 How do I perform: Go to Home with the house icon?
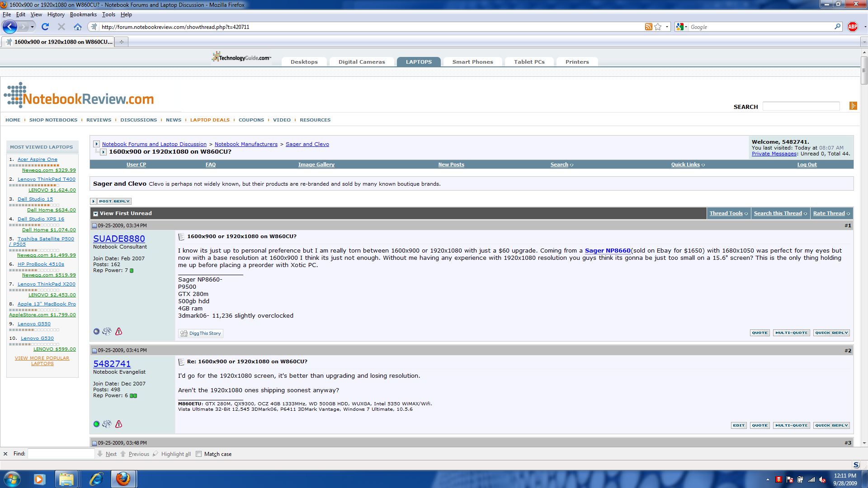pyautogui.click(x=78, y=27)
